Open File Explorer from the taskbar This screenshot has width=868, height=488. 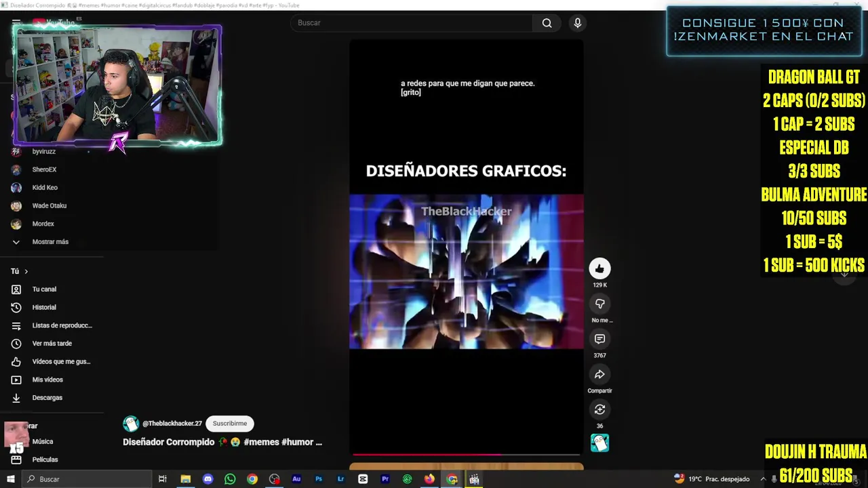click(x=185, y=479)
